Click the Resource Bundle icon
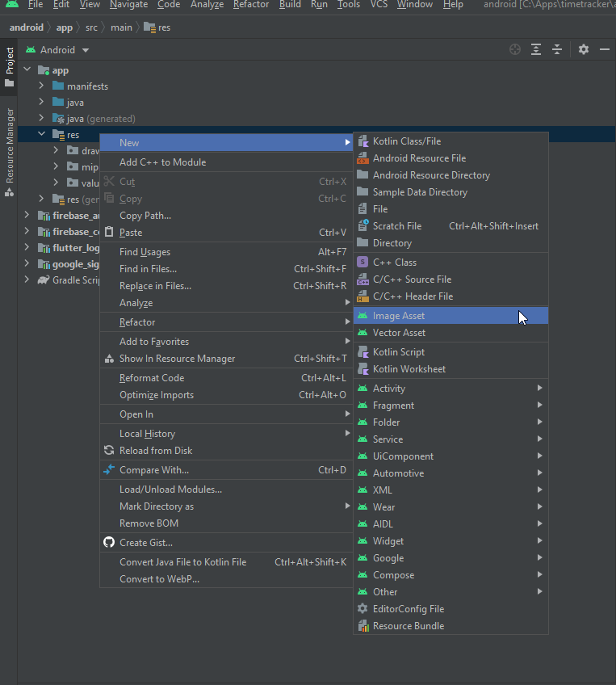Viewport: 616px width, 685px height. (362, 626)
